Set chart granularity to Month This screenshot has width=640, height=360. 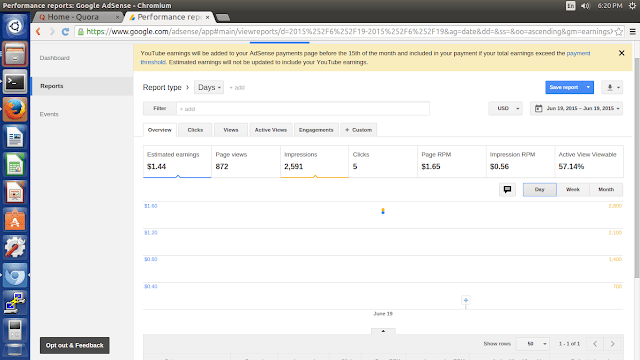click(x=606, y=189)
